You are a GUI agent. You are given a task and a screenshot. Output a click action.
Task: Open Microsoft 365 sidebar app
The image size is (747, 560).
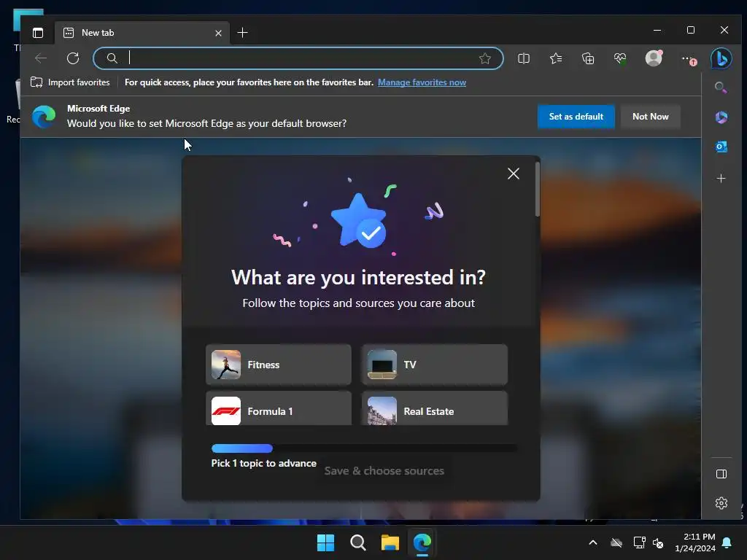(x=721, y=117)
